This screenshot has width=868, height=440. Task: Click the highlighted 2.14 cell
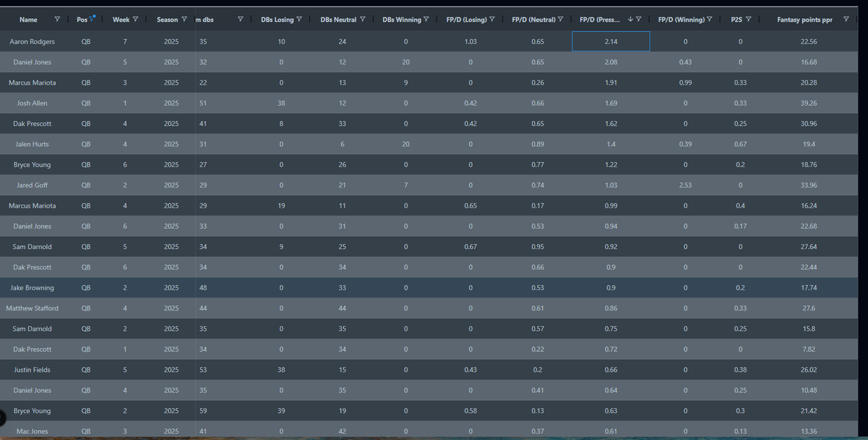point(610,41)
